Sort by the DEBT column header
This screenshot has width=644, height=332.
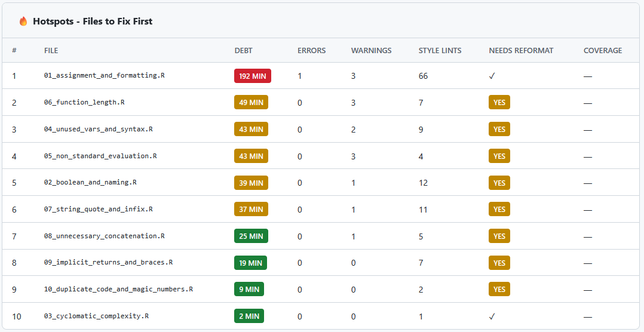[x=244, y=51]
